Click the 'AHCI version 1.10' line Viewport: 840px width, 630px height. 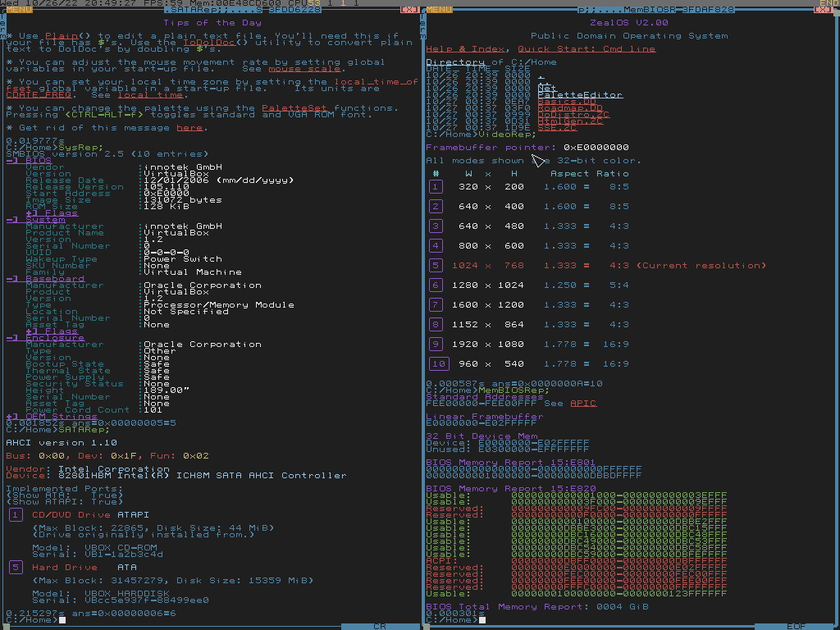pos(62,442)
